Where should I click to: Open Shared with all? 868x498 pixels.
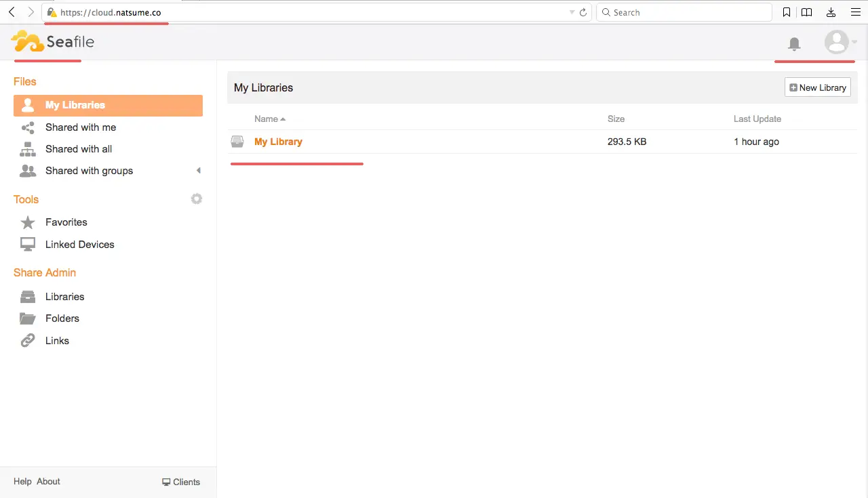click(x=79, y=149)
